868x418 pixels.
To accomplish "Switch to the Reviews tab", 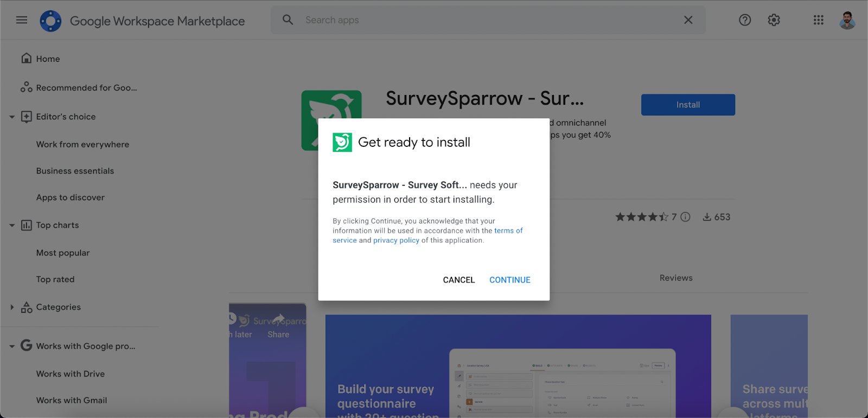I will (x=676, y=278).
